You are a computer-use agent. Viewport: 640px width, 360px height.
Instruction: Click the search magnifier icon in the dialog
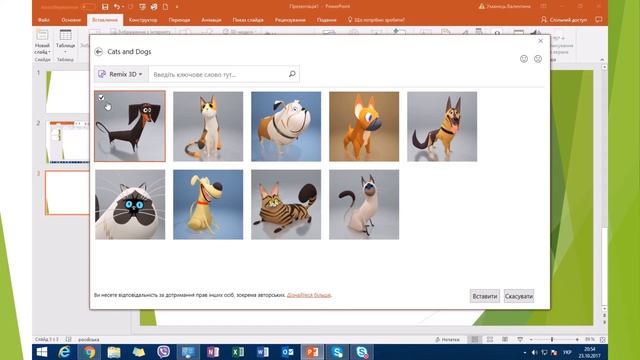[292, 74]
